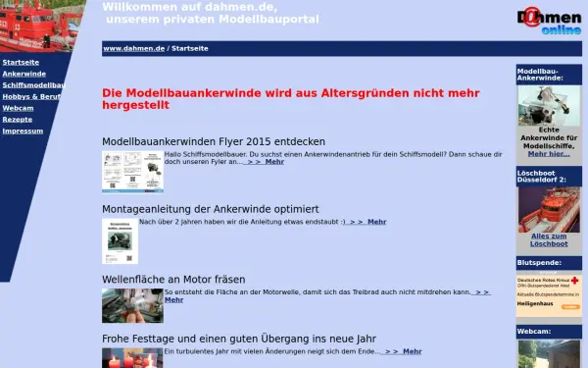The height and width of the screenshot is (368, 588).
Task: Open the Montageanleitung document thumbnail
Action: [x=120, y=241]
